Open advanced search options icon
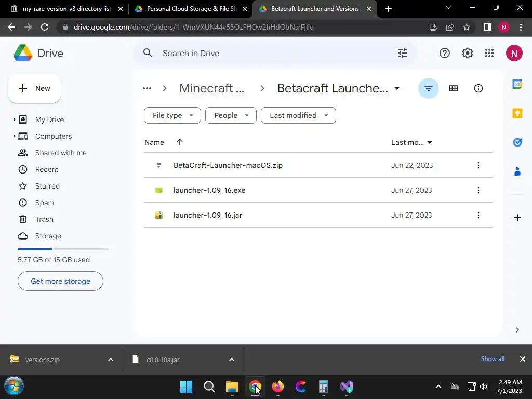532x399 pixels. pyautogui.click(x=403, y=53)
